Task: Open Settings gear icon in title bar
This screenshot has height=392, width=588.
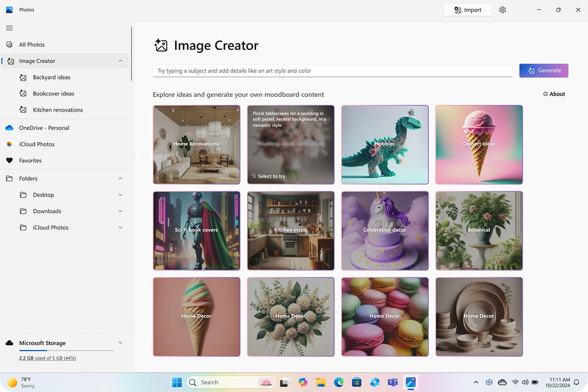Action: tap(502, 10)
